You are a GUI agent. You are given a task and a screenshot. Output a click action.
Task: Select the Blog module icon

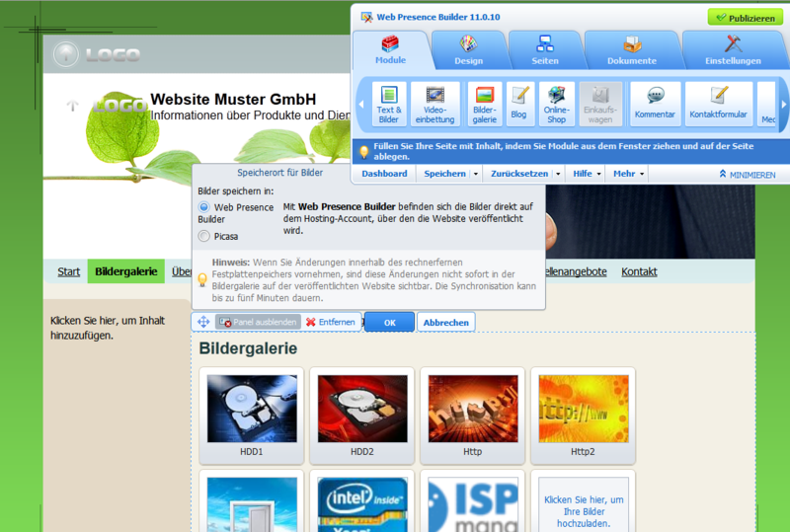[519, 104]
